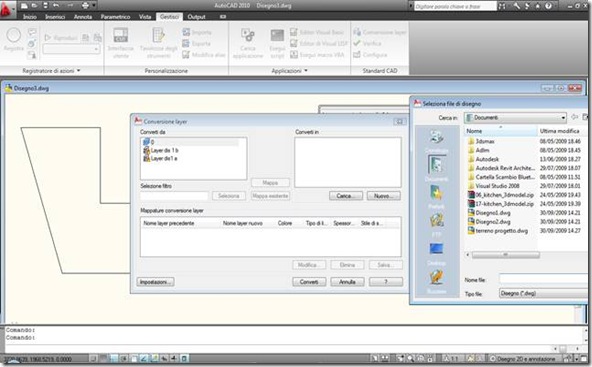Click the Importa customization icon
Screen dimensions: 592x367
click(186, 32)
